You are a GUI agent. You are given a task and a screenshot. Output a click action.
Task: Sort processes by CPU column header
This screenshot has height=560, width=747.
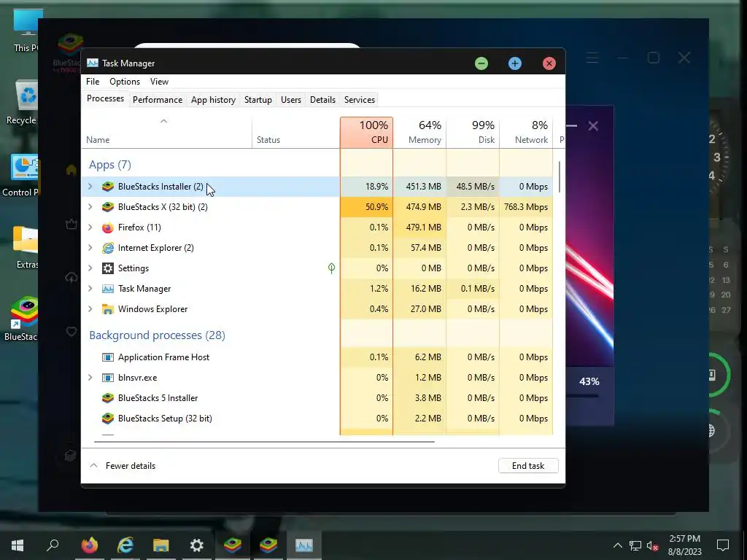click(x=366, y=133)
